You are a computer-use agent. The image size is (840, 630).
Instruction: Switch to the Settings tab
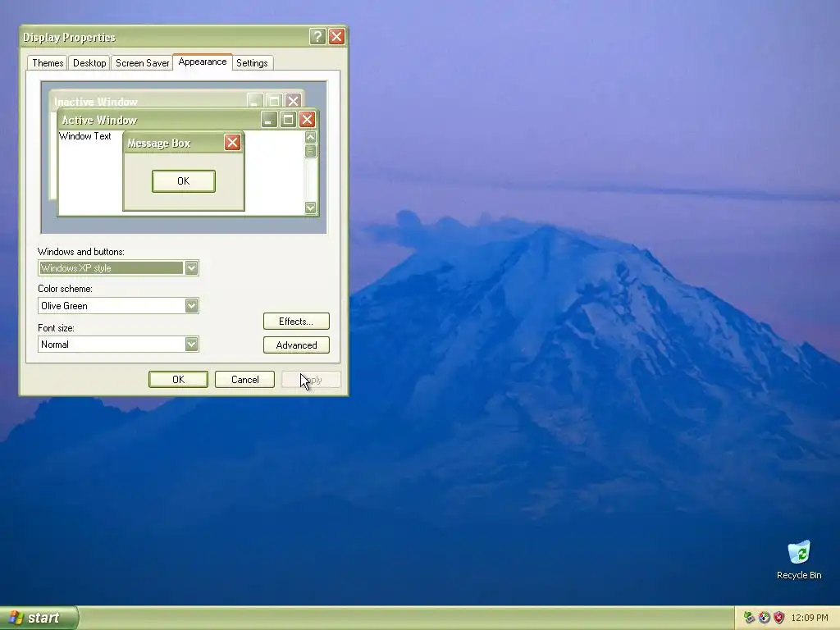click(252, 62)
